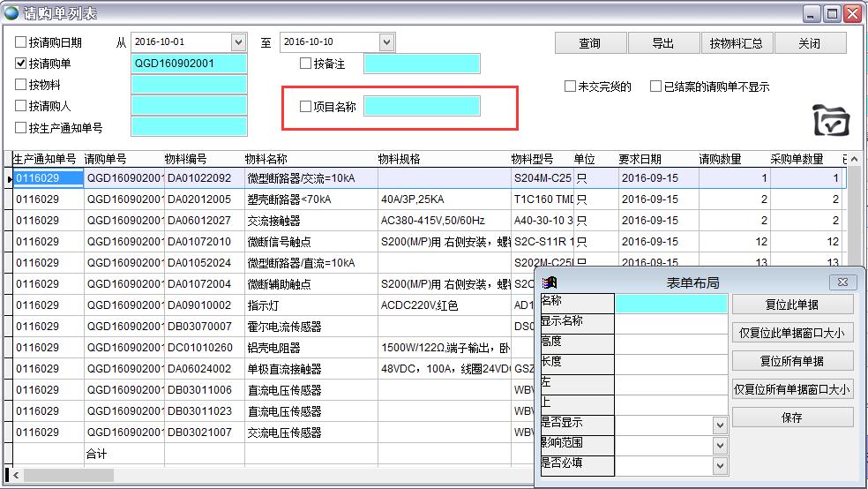This screenshot has height=489, width=868.
Task: Toggle the 未交完货的 checkbox
Action: (571, 87)
